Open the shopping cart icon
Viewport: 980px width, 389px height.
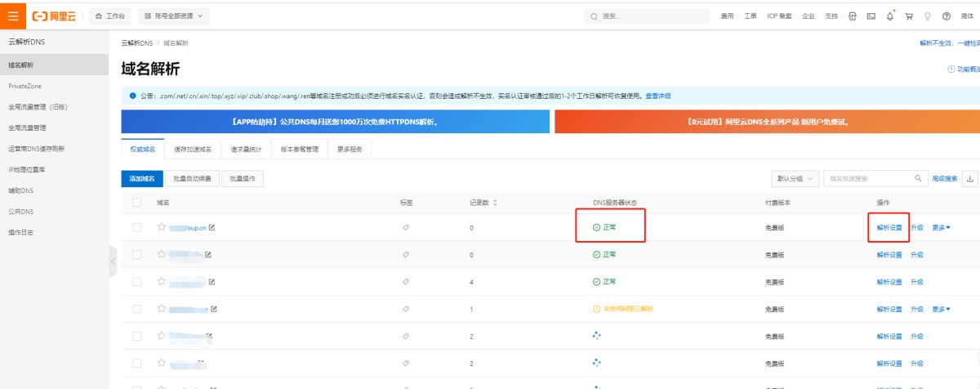(908, 16)
